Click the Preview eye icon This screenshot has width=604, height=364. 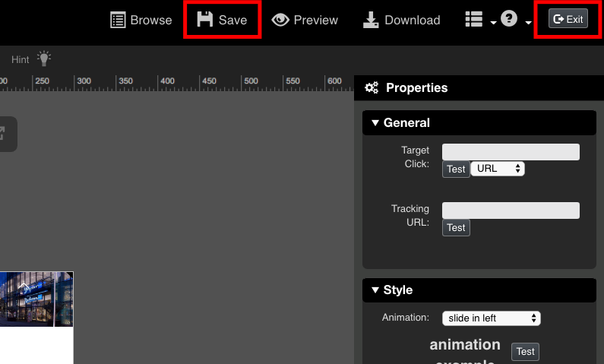[280, 20]
